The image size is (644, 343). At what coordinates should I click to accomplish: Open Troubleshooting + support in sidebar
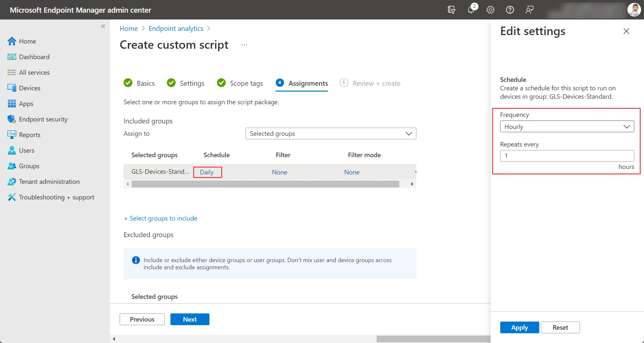[x=57, y=197]
